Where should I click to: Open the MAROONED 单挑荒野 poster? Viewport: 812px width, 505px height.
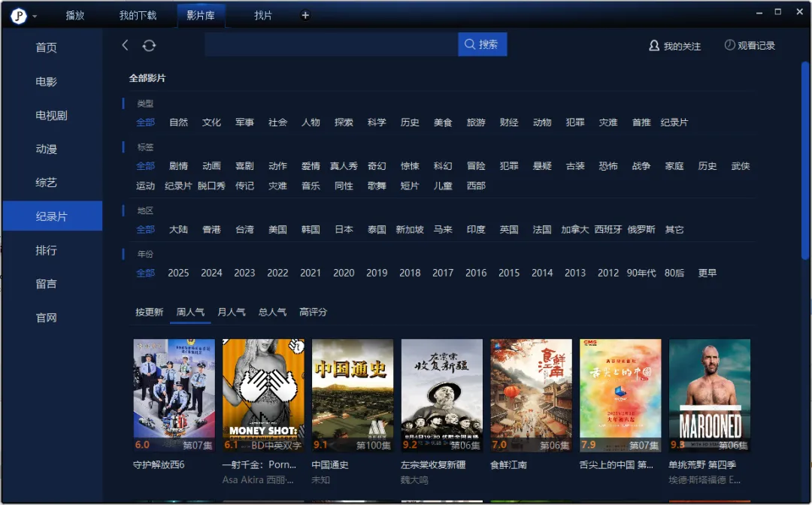pyautogui.click(x=710, y=395)
